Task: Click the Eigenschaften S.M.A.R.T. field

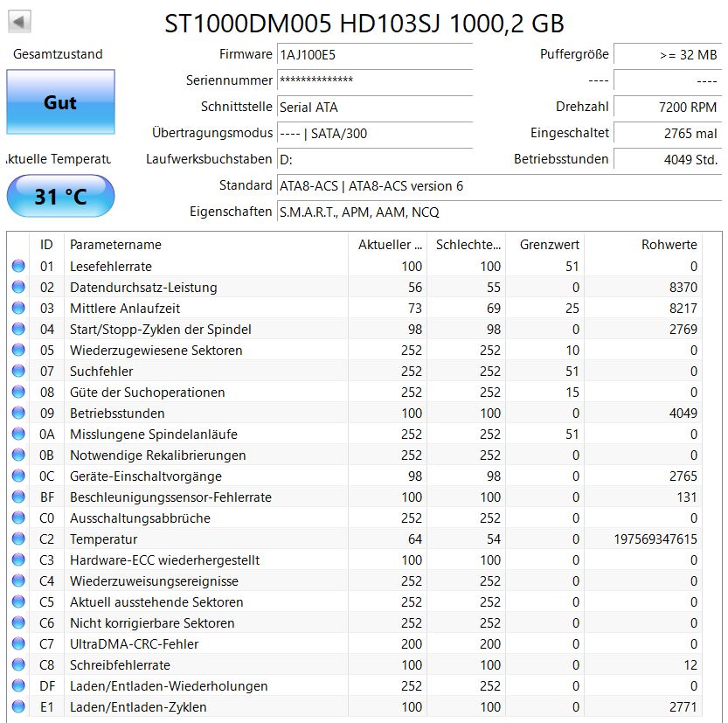Action: (x=499, y=212)
